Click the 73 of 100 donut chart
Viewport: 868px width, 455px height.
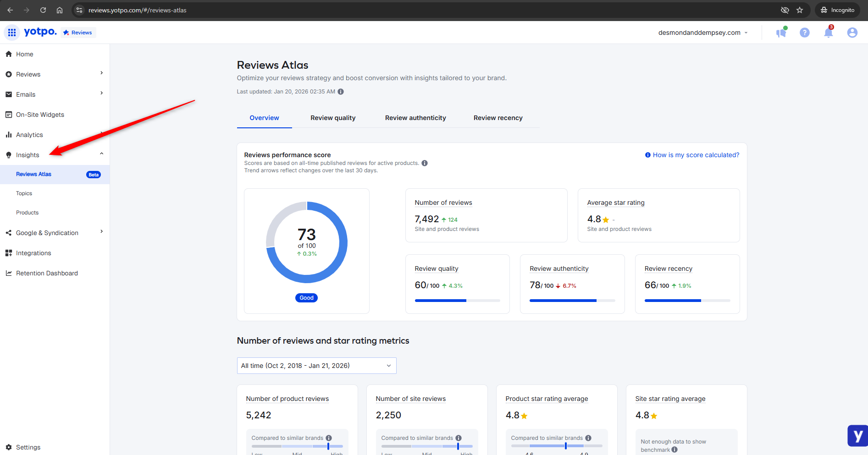(x=307, y=242)
